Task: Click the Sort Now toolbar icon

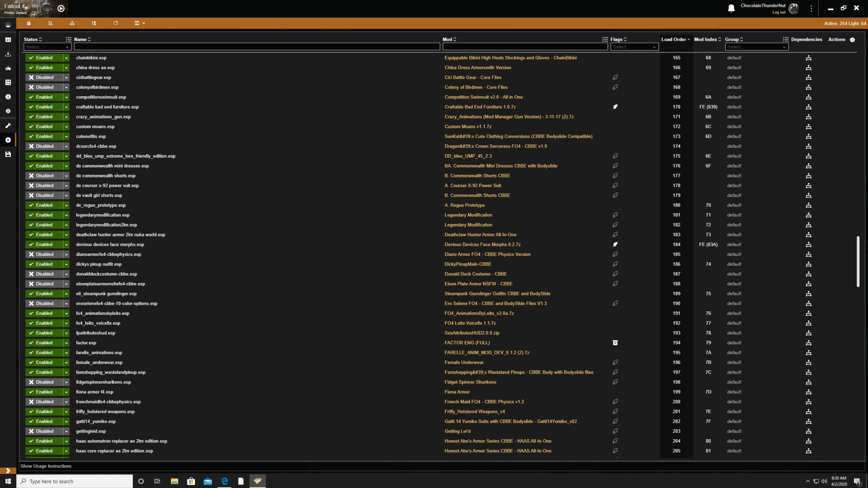Action: [51, 23]
